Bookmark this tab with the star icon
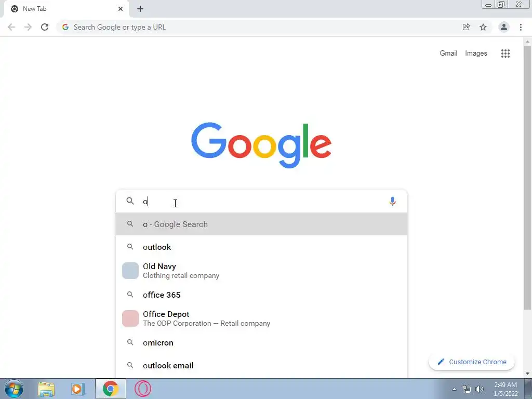Screen dimensions: 532x399 click(483, 27)
